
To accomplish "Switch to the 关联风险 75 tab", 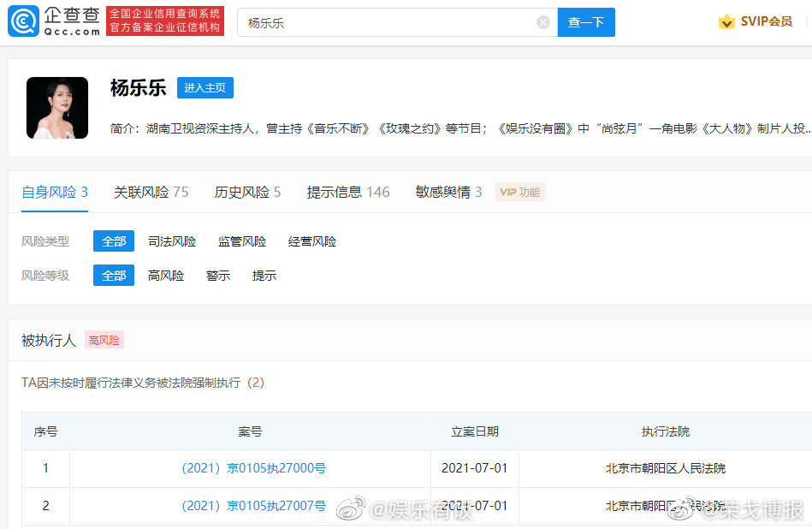I will (x=151, y=193).
